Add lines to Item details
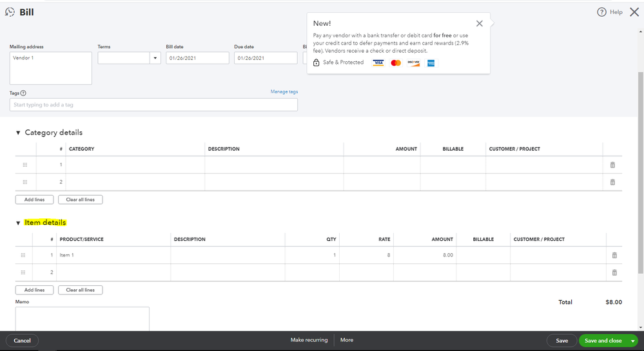The height and width of the screenshot is (351, 644). tap(35, 290)
